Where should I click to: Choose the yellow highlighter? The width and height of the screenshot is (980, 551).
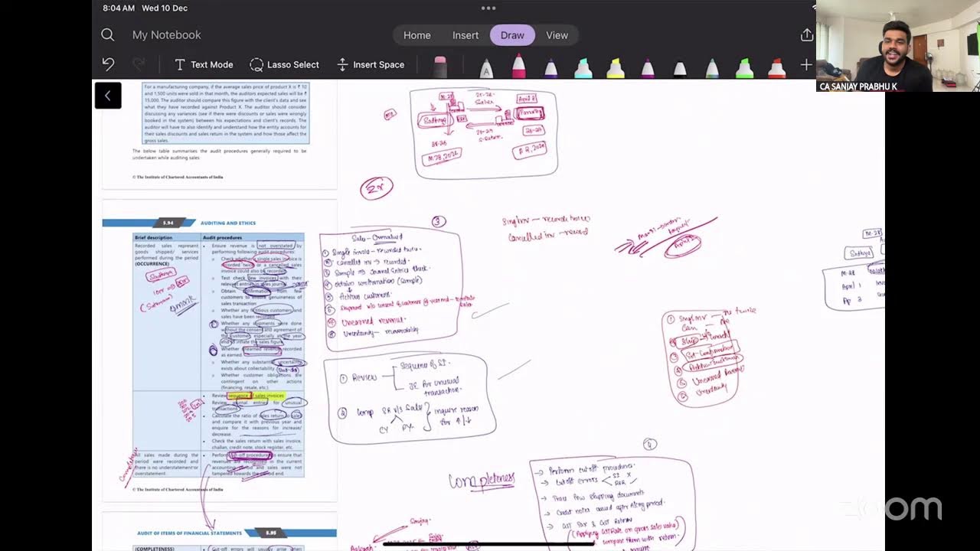point(616,67)
